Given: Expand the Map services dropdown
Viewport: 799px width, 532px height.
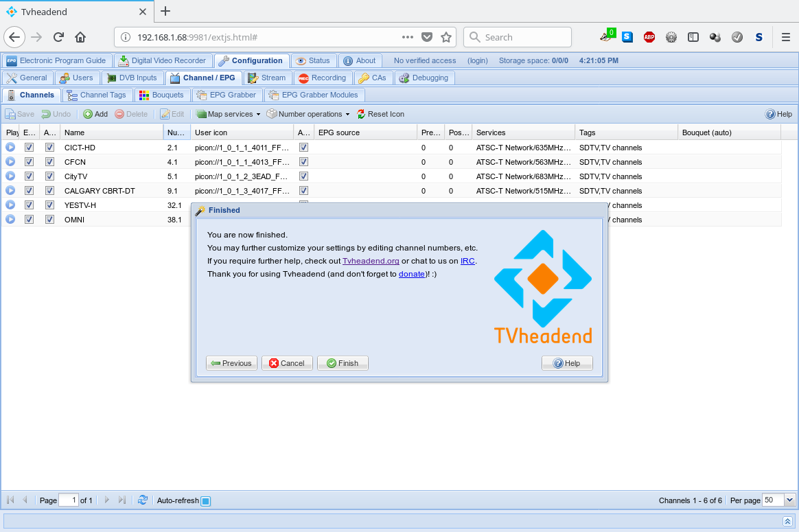Looking at the screenshot, I should (x=229, y=114).
